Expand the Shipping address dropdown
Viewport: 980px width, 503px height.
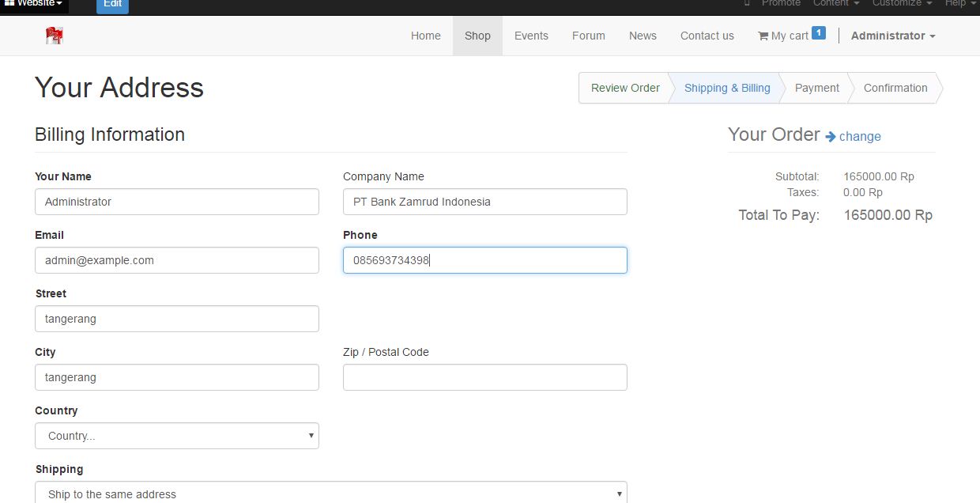pyautogui.click(x=331, y=494)
